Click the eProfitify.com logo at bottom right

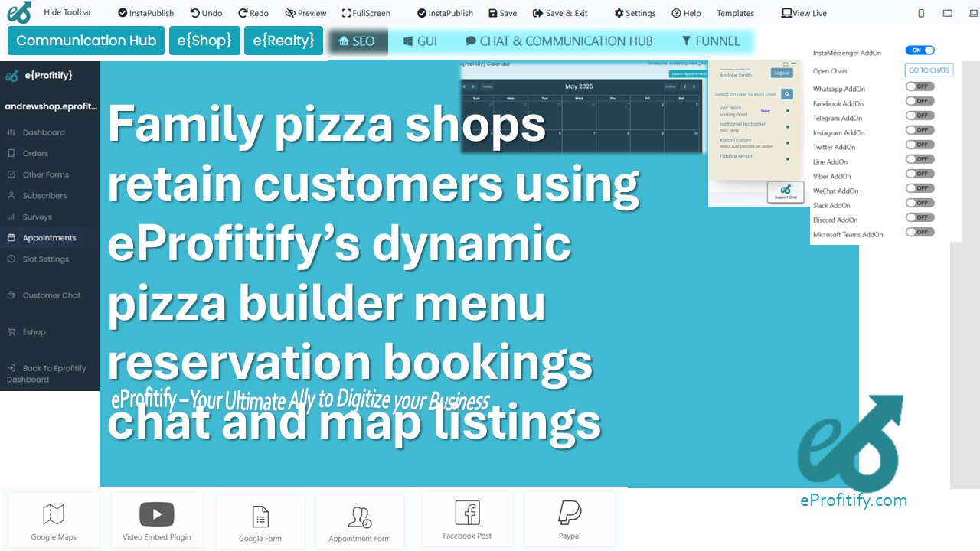853,453
